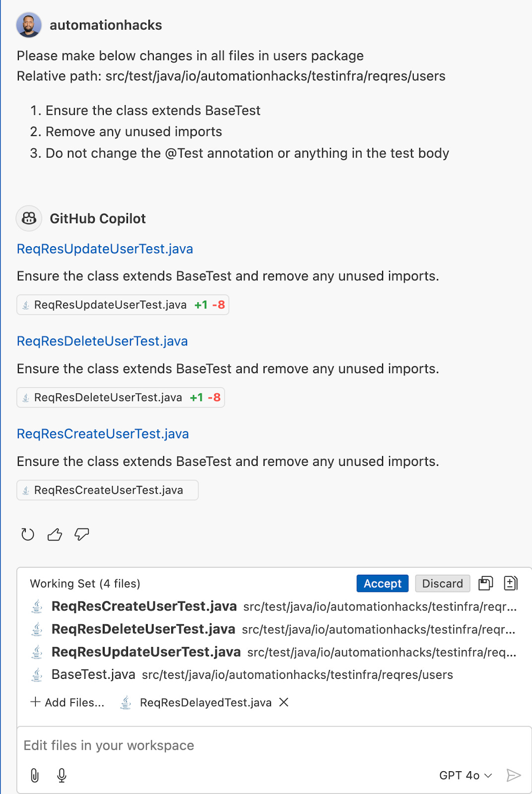This screenshot has height=794, width=532.
Task: Open the ReqResUpdateUserTest.java link
Action: point(105,249)
